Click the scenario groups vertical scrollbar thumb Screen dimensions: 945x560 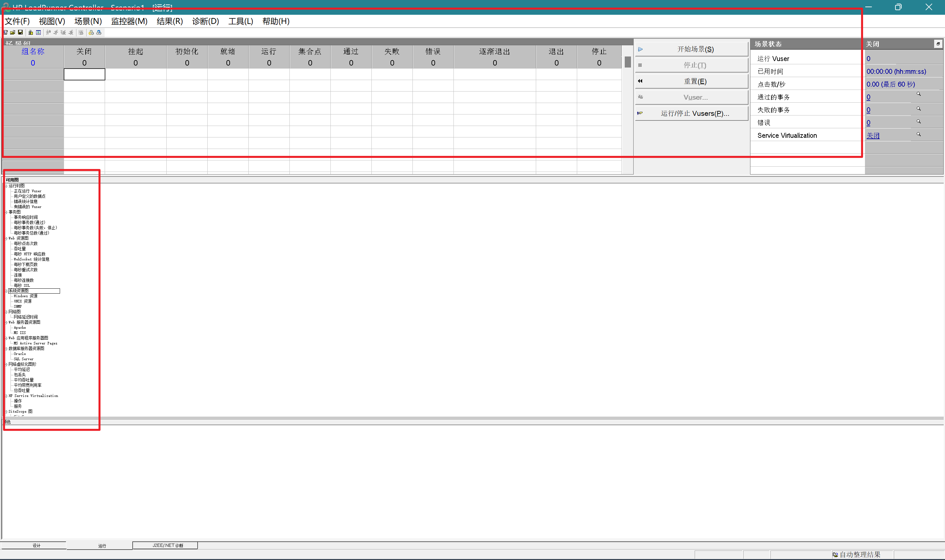pyautogui.click(x=628, y=62)
